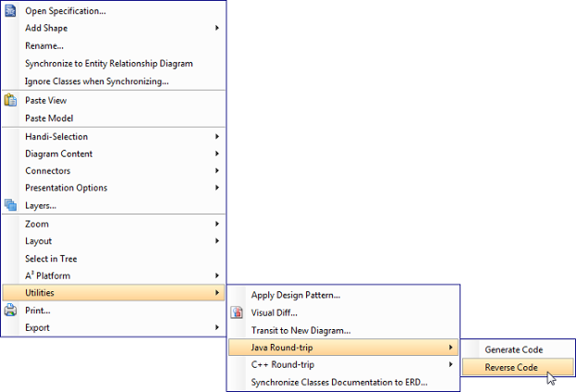Choose Reverse Code

518,367
